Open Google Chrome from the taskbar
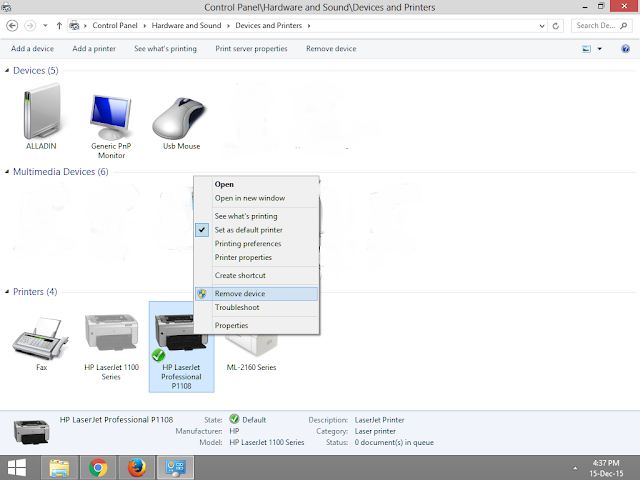The image size is (640, 480). [98, 467]
